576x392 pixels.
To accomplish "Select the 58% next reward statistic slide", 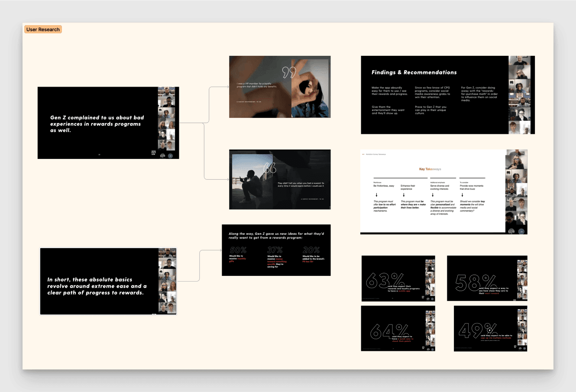I will point(487,278).
